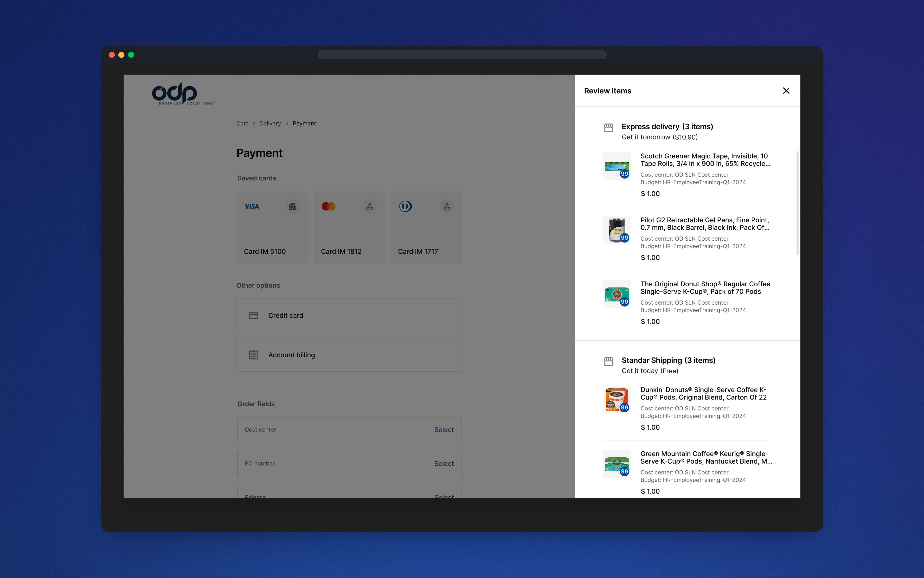Go to Cart in the breadcrumb
Screen dimensions: 924x578
[x=242, y=124]
